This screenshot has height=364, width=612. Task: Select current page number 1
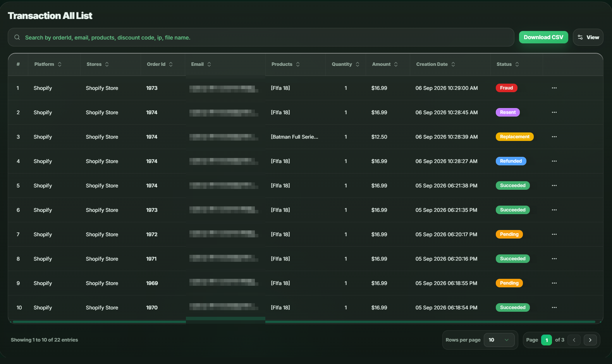click(x=547, y=340)
